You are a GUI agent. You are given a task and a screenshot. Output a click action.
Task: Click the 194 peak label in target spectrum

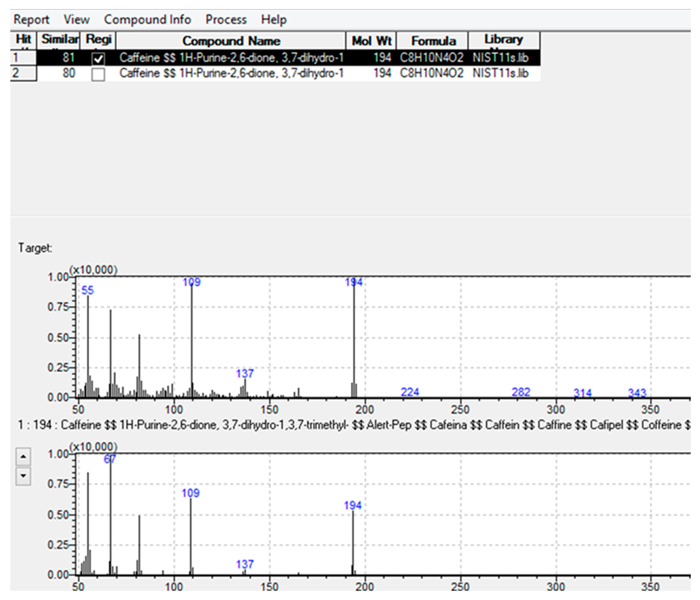point(353,282)
